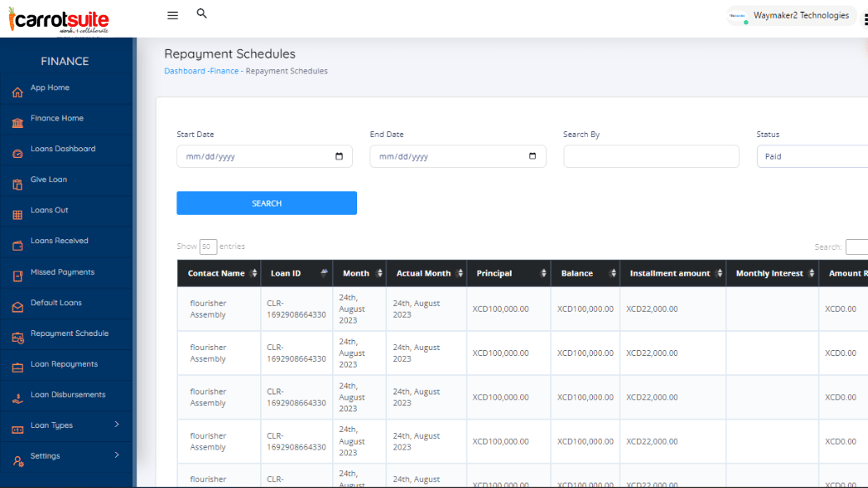Open the Status dropdown showing Paid
Screen dimensions: 868x488
point(811,156)
